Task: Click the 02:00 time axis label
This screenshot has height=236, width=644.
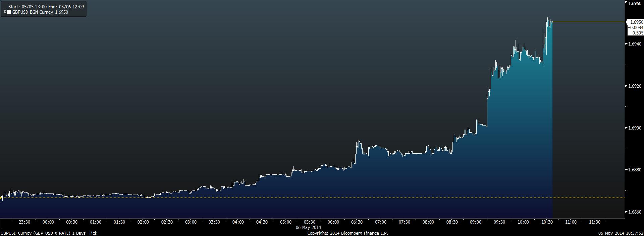Action: pyautogui.click(x=143, y=222)
